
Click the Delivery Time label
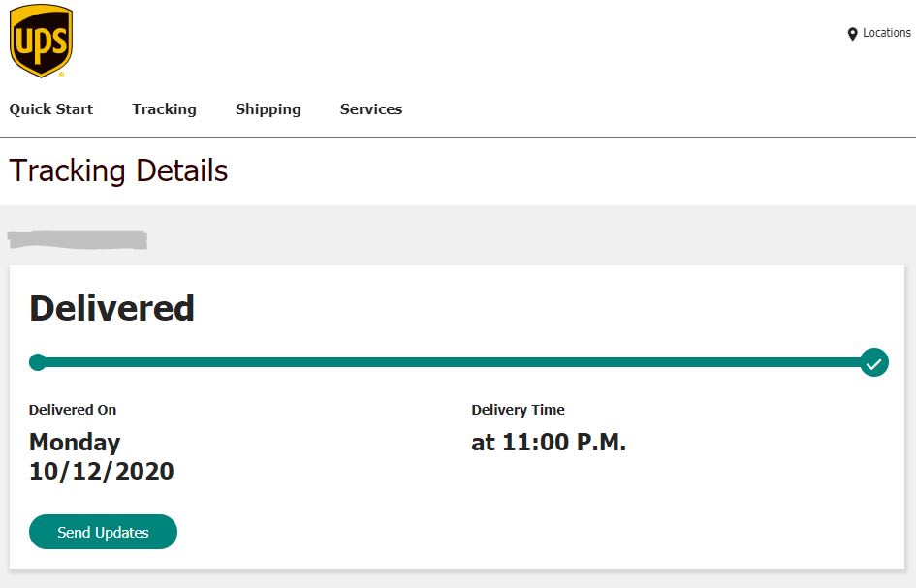pyautogui.click(x=518, y=410)
